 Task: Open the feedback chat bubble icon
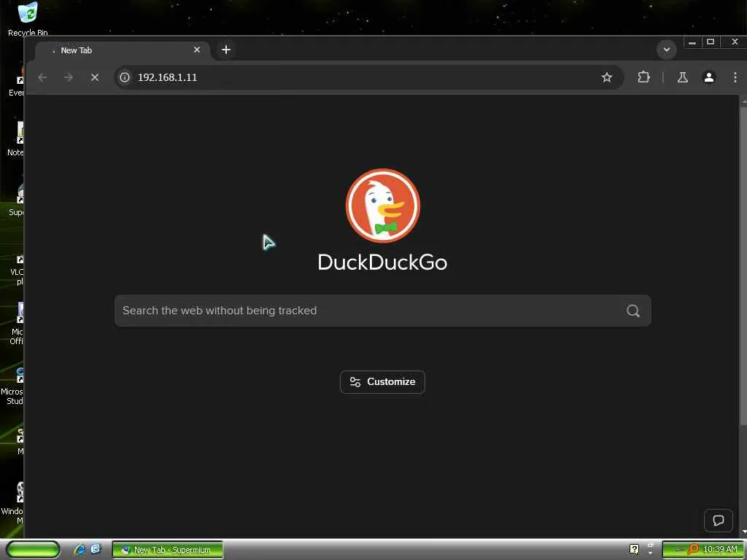click(718, 521)
